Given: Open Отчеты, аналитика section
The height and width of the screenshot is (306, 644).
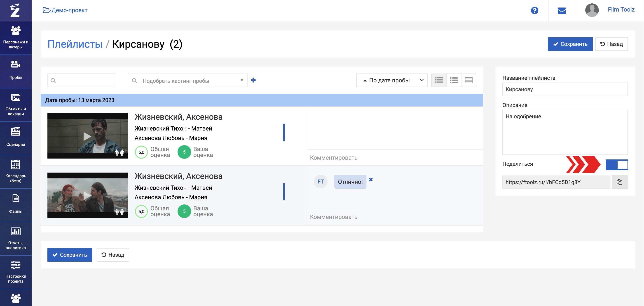Looking at the screenshot, I should point(16,239).
